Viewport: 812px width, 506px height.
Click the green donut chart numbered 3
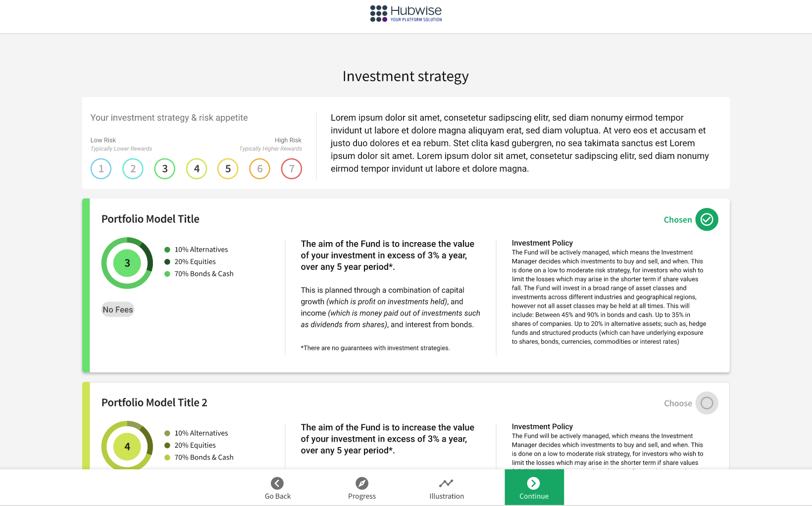point(127,263)
